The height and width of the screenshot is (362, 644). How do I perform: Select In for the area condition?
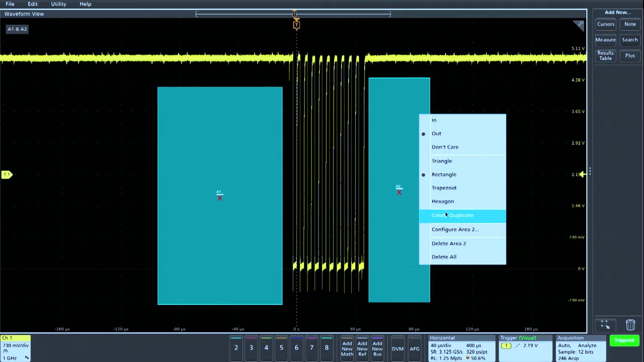(462, 120)
